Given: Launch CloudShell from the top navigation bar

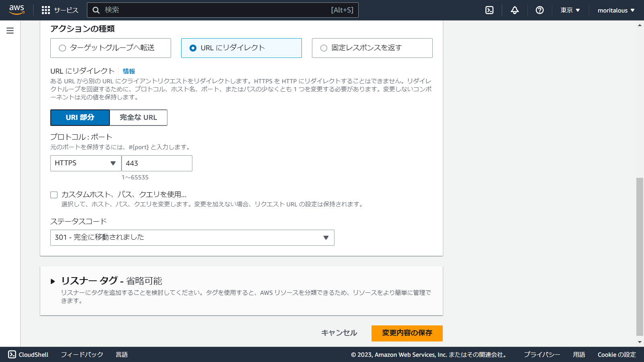Looking at the screenshot, I should (x=489, y=10).
